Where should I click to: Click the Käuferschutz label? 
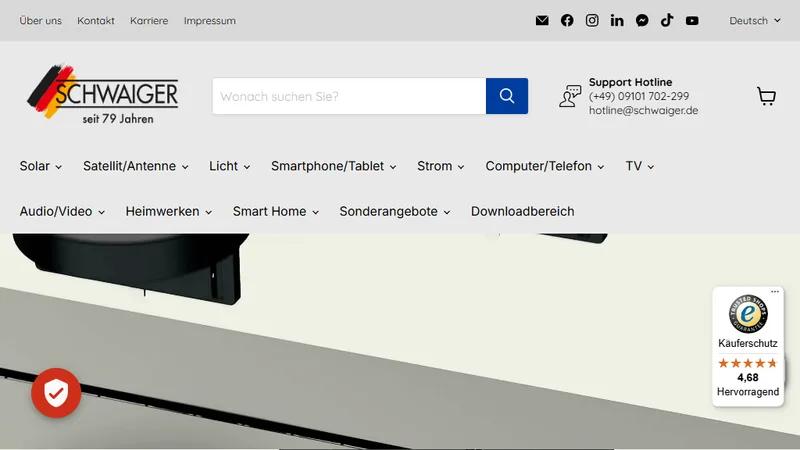pos(748,343)
